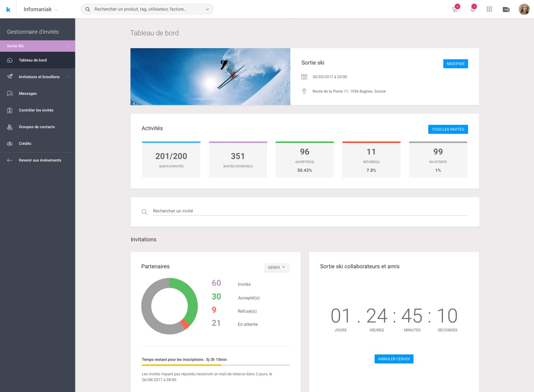Viewport: 534px width, 392px height.
Task: Click the Rechercher un invité field
Action: (x=310, y=211)
